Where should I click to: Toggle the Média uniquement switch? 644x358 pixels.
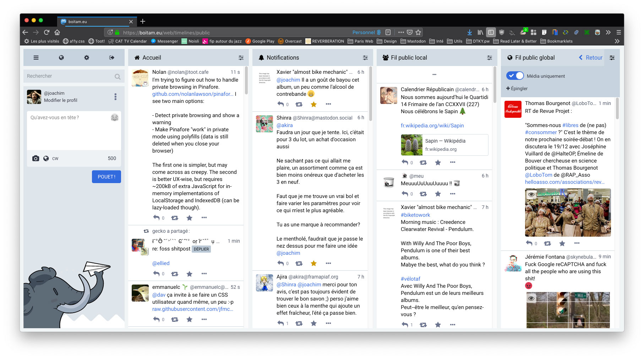pyautogui.click(x=515, y=76)
